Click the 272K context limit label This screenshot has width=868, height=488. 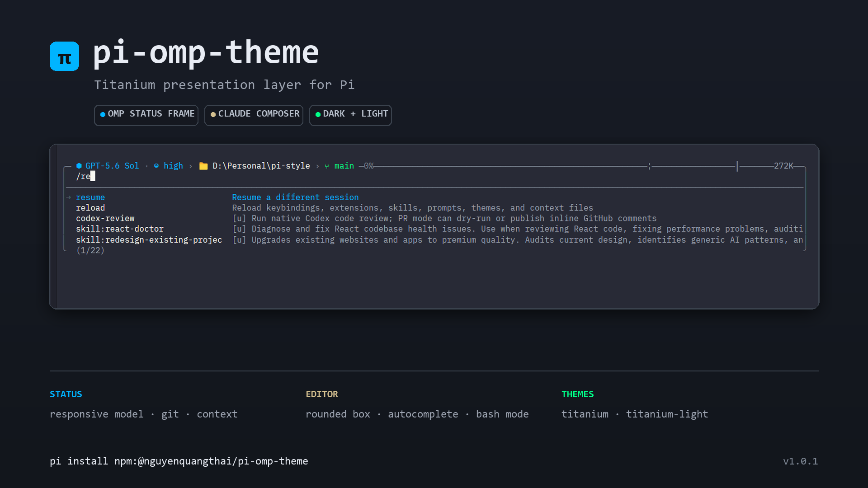[783, 166]
